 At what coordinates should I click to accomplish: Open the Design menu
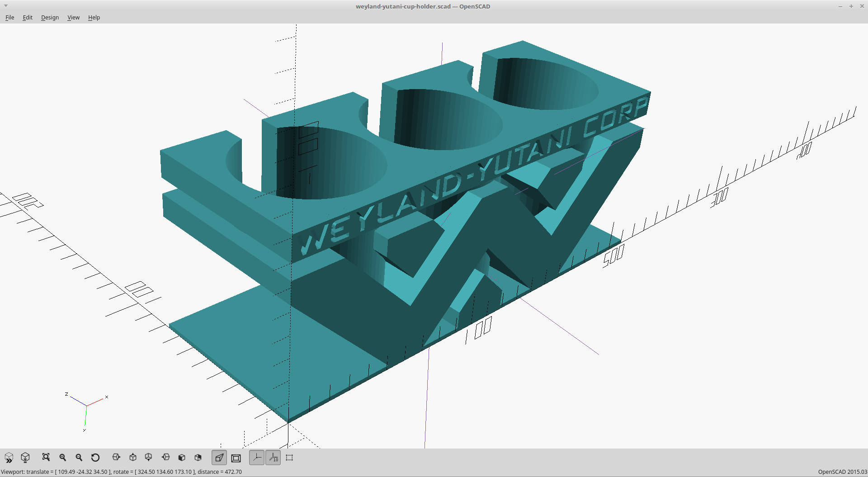click(50, 17)
